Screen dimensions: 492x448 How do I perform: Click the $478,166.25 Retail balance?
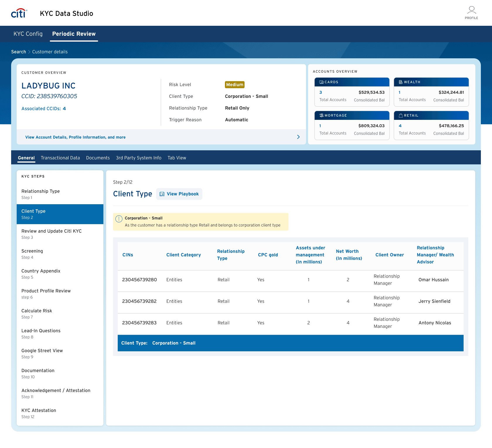451,126
